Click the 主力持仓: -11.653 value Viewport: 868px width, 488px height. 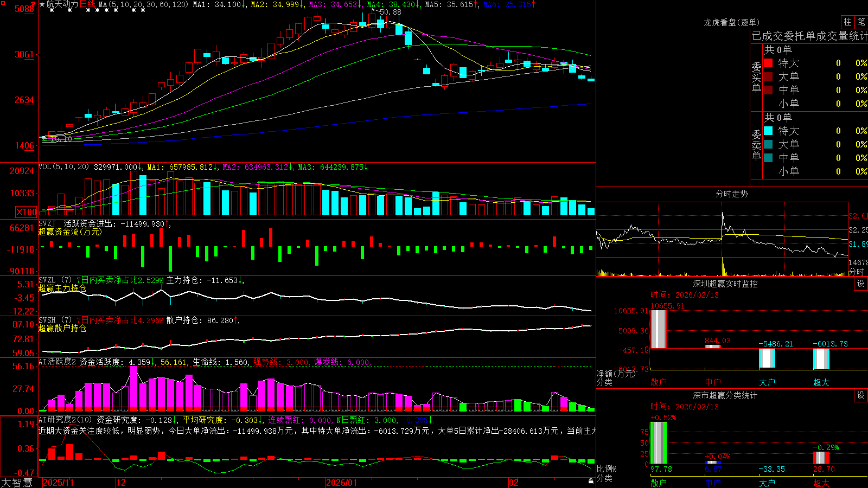click(x=205, y=280)
